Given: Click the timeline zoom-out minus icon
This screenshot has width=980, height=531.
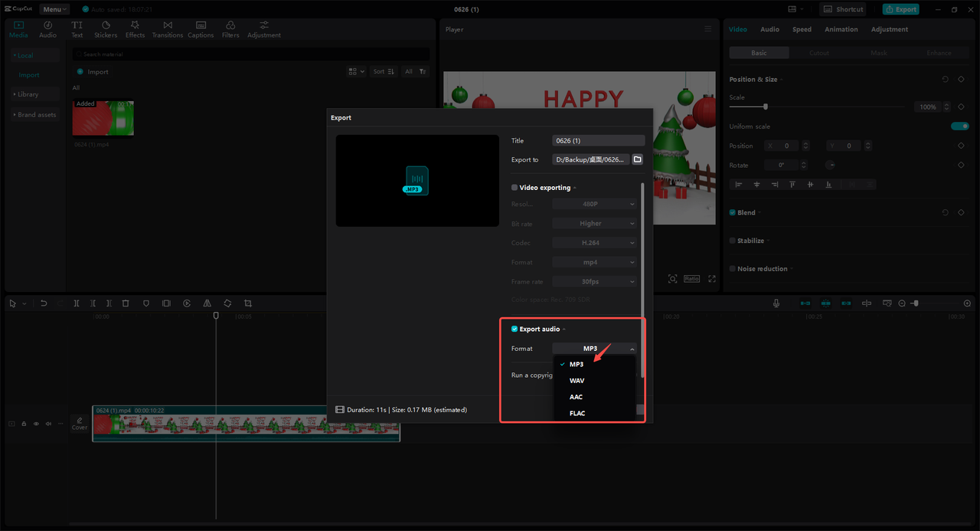Looking at the screenshot, I should pos(902,303).
